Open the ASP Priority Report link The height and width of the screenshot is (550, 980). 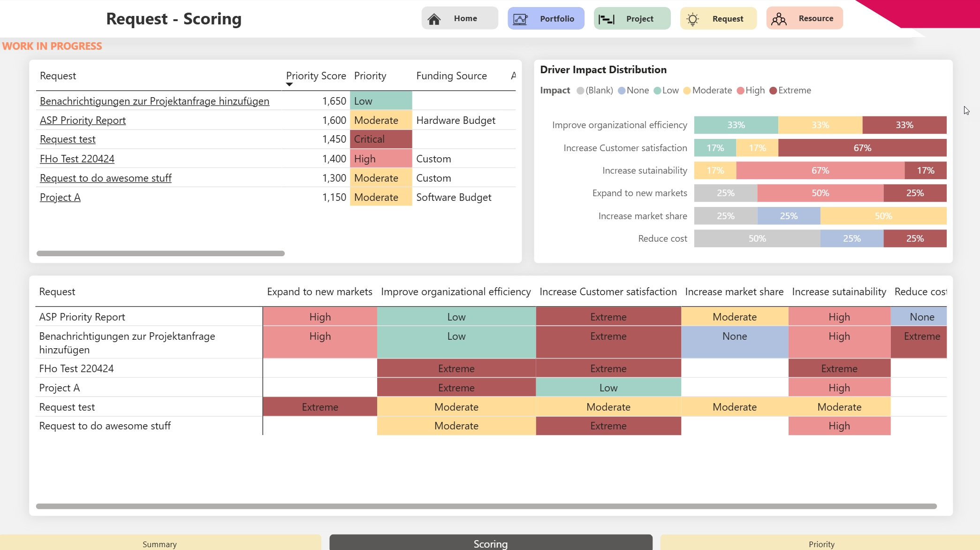click(83, 120)
